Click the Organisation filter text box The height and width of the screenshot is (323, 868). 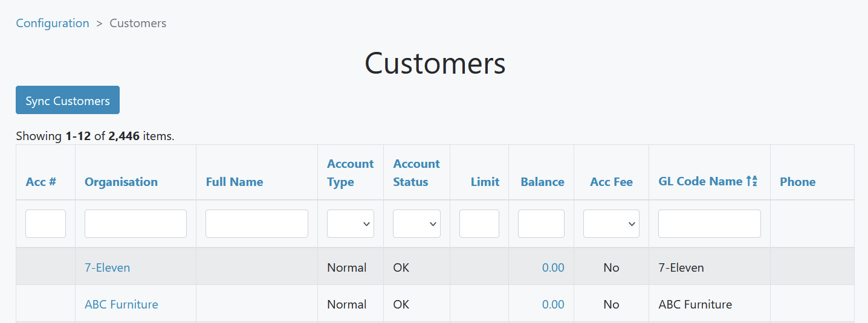[x=135, y=223]
